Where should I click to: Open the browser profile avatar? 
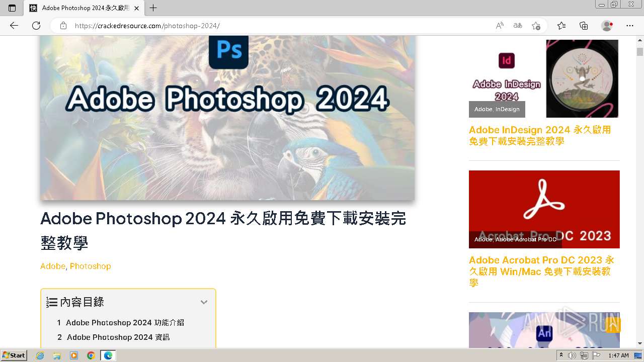[x=607, y=26]
